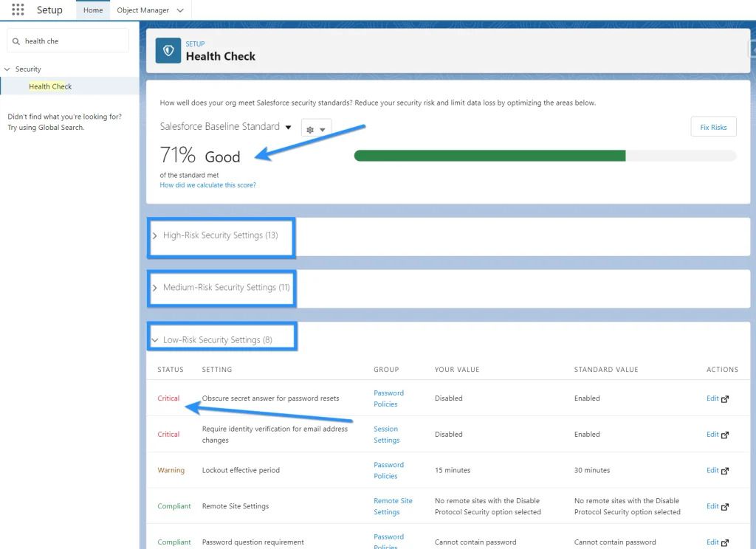Click the green health score progress bar

[489, 156]
